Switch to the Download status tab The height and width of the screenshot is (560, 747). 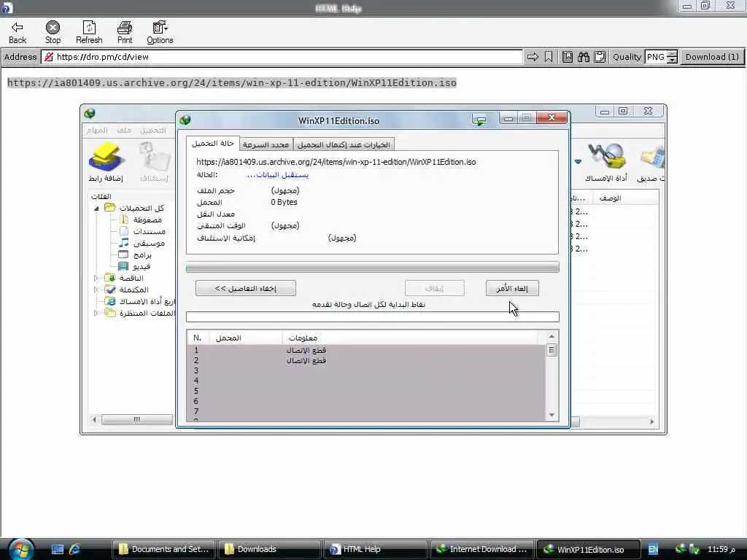[213, 144]
